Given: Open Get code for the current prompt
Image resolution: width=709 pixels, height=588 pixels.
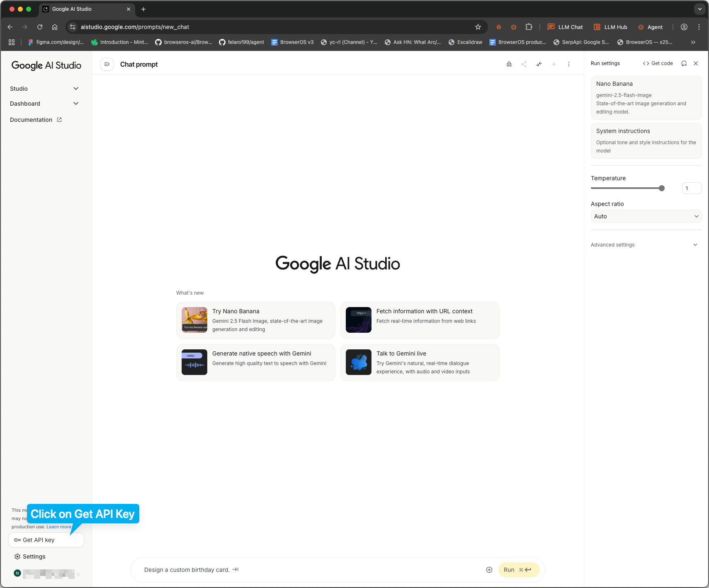Looking at the screenshot, I should (x=658, y=63).
